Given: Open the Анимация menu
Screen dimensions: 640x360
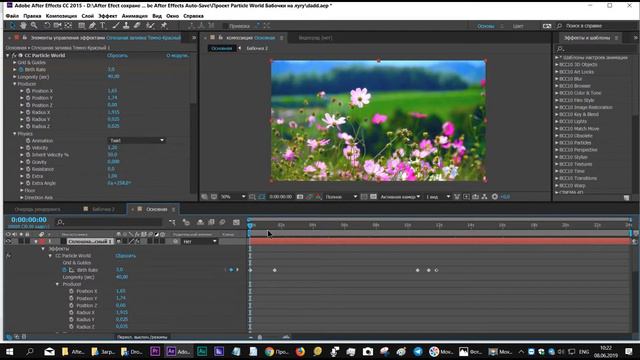Looking at the screenshot, I should tap(135, 16).
